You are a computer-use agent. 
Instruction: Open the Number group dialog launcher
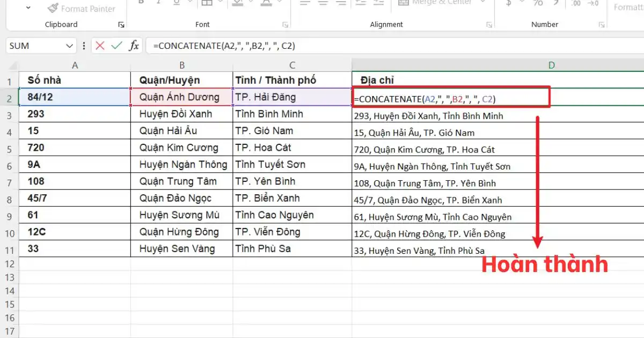pyautogui.click(x=601, y=25)
